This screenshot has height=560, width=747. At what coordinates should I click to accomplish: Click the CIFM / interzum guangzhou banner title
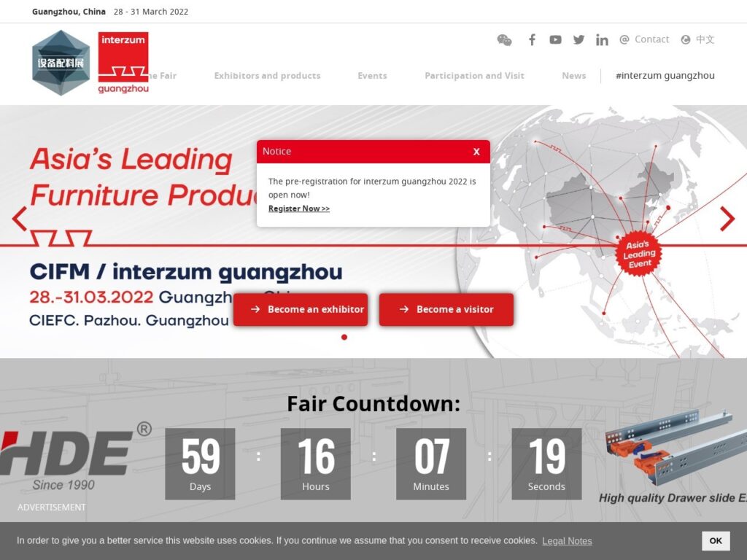click(186, 272)
